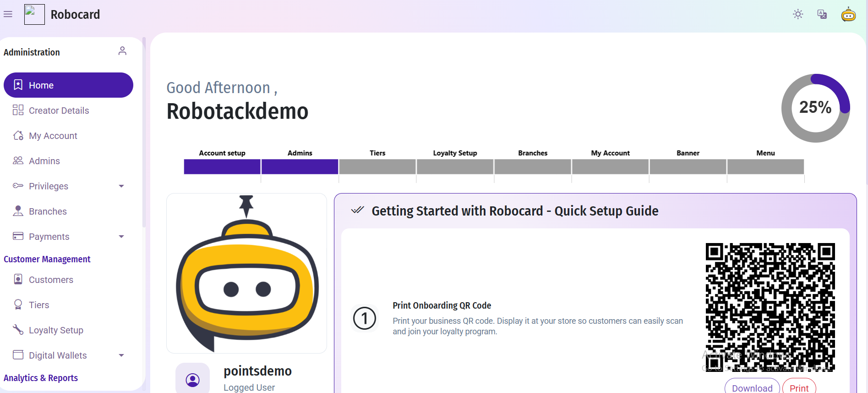The width and height of the screenshot is (868, 393).
Task: Click the 25% progress circle
Action: tap(816, 108)
